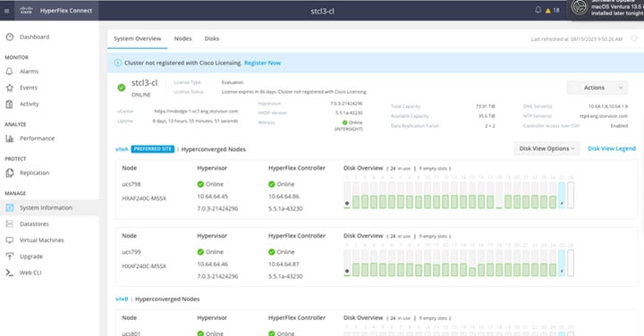Click hypervisor IP 10.64.64.46
Screen dimensions: 644x336
coord(213,265)
